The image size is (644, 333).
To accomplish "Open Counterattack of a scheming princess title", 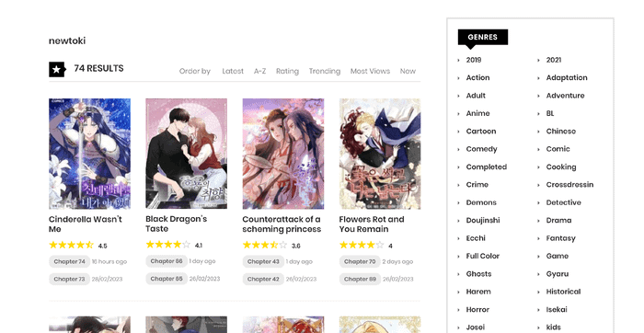I will pyautogui.click(x=282, y=224).
